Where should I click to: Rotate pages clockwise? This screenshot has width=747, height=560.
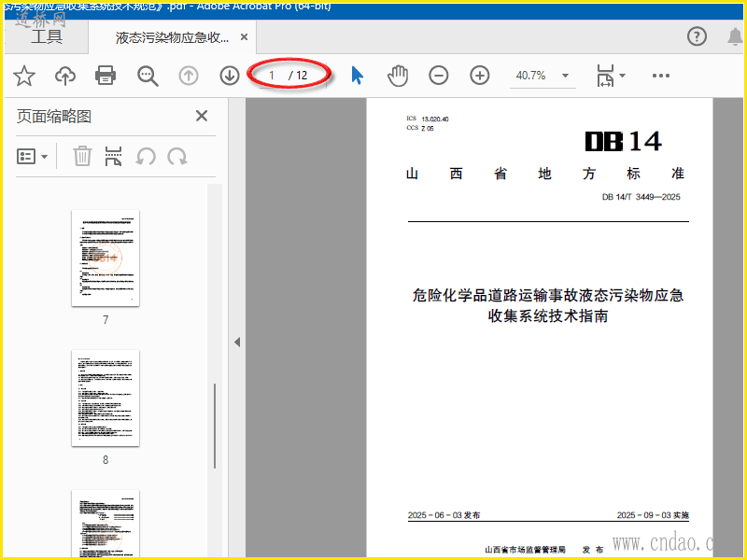[x=177, y=156]
